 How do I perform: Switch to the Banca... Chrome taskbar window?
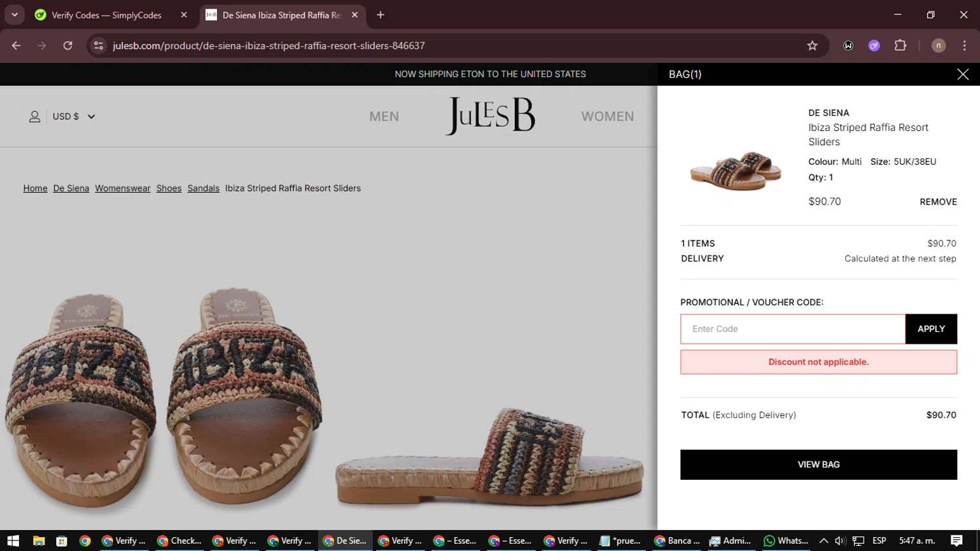point(677,541)
